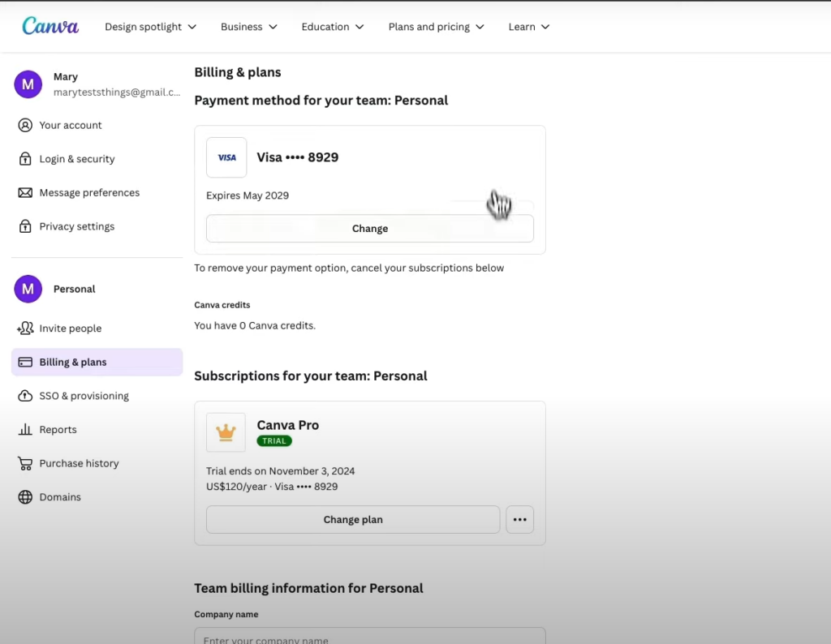This screenshot has height=644, width=831.
Task: Click the Canva Pro crown icon
Action: (226, 432)
